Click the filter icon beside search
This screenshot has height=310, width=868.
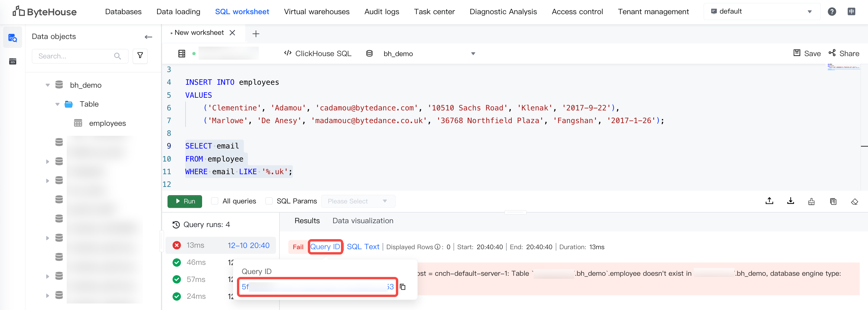[140, 56]
